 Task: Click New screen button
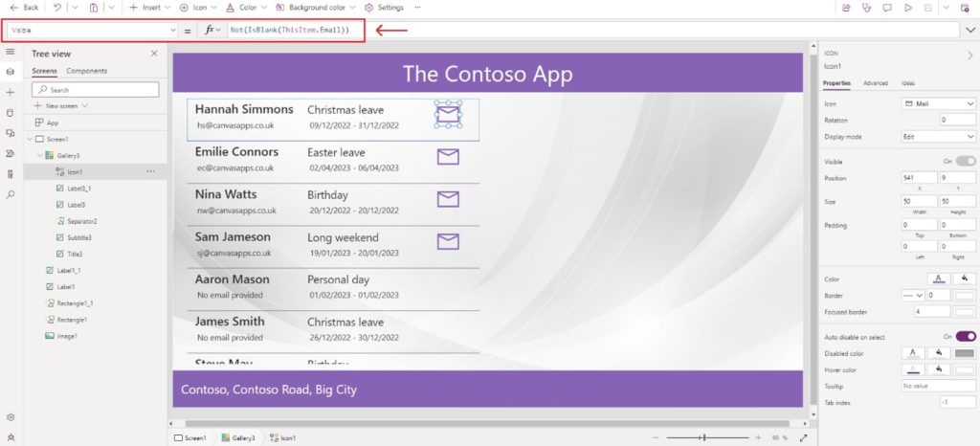point(60,106)
